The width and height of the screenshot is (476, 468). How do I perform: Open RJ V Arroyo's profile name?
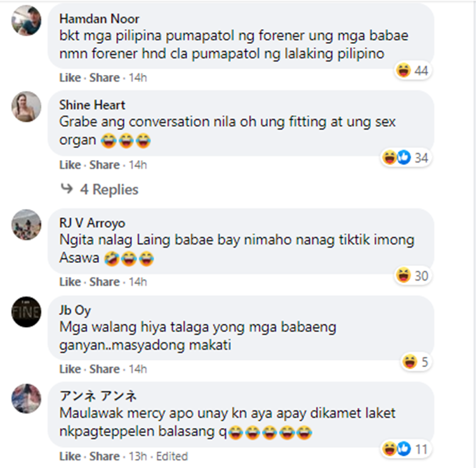click(x=92, y=224)
